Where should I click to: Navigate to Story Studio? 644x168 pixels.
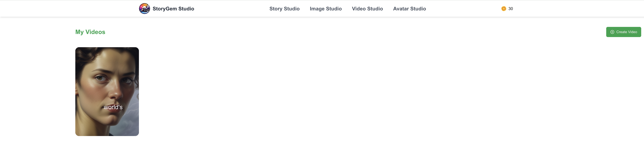click(x=284, y=9)
